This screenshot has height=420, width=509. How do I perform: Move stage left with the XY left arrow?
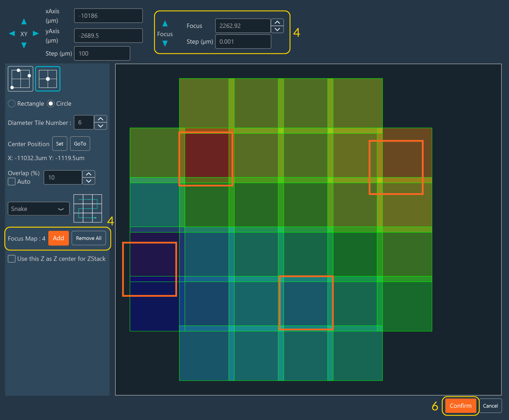[12, 34]
